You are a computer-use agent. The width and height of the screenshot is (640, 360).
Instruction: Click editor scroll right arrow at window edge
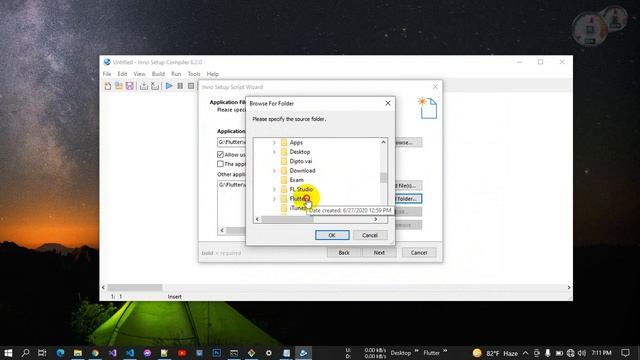point(569,287)
